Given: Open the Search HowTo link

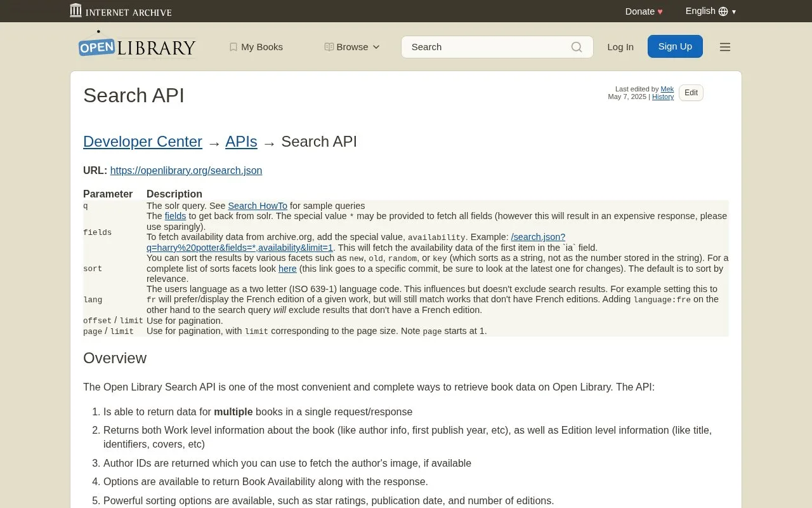Looking at the screenshot, I should coord(258,206).
